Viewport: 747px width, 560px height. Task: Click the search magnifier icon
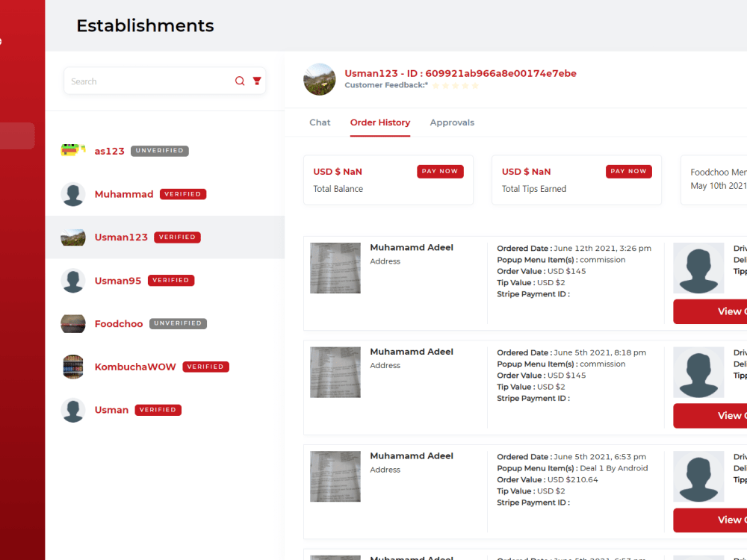pos(240,81)
